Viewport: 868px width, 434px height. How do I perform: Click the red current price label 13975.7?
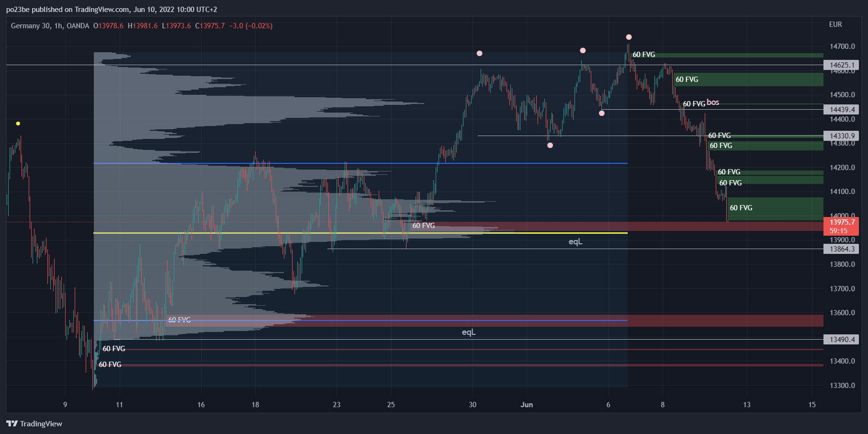[x=843, y=222]
